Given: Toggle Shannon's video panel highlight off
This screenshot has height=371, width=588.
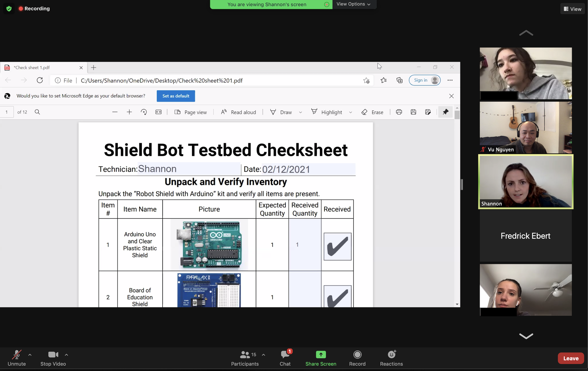Looking at the screenshot, I should coord(525,182).
